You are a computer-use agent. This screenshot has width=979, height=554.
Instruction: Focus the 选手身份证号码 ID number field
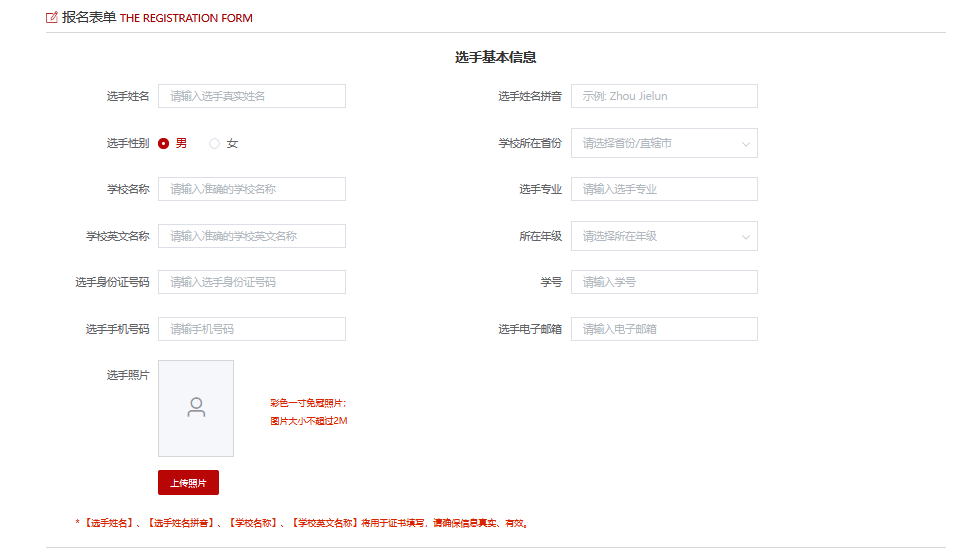tap(251, 282)
